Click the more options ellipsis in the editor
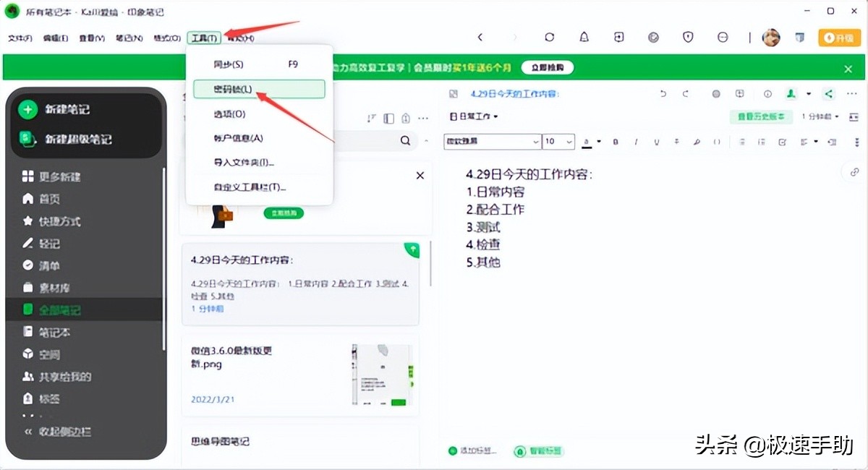Image resolution: width=868 pixels, height=470 pixels. click(851, 93)
